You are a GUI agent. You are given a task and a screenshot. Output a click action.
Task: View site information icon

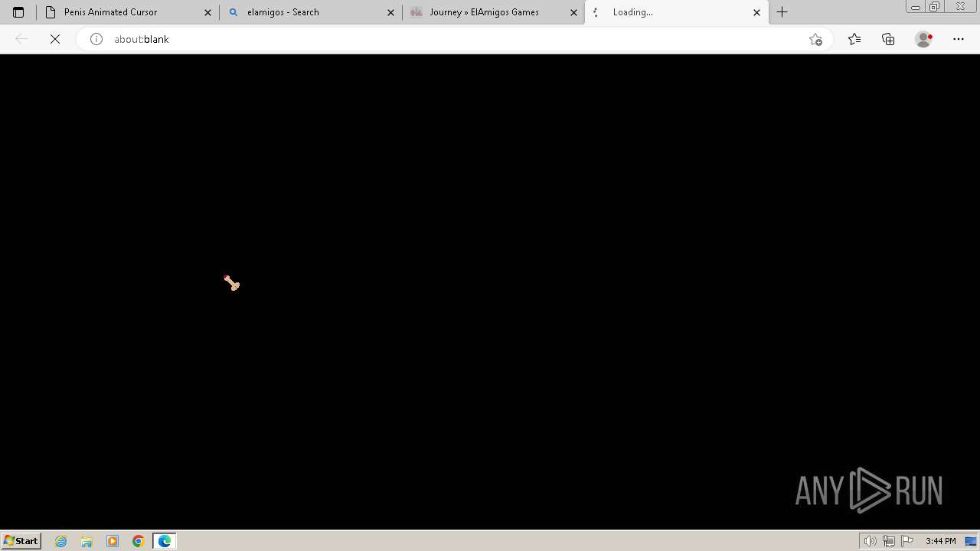click(96, 39)
